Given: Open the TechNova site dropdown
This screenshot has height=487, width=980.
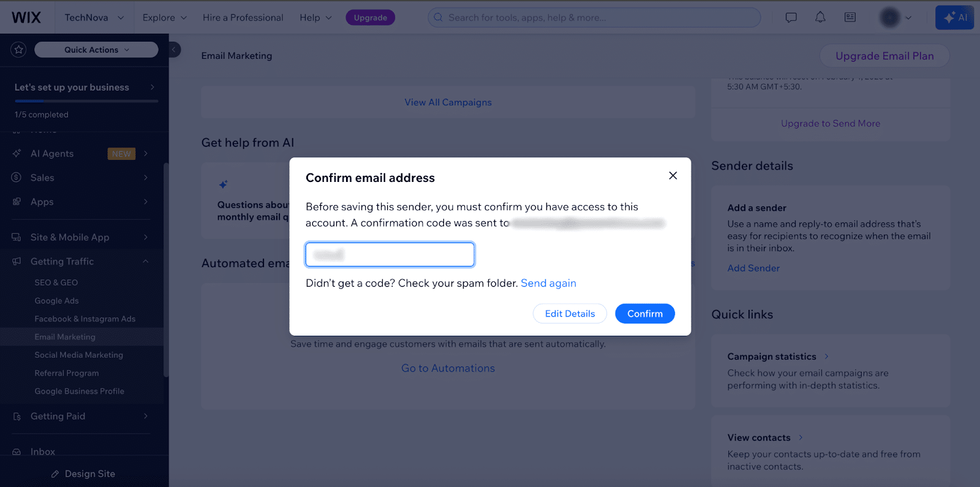Looking at the screenshot, I should pyautogui.click(x=94, y=17).
